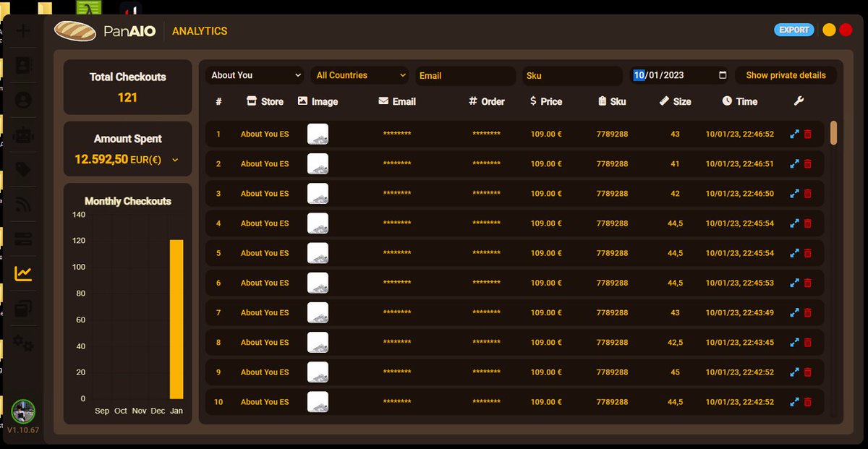The width and height of the screenshot is (868, 449).
Task: Click the Show private details button
Action: [786, 74]
